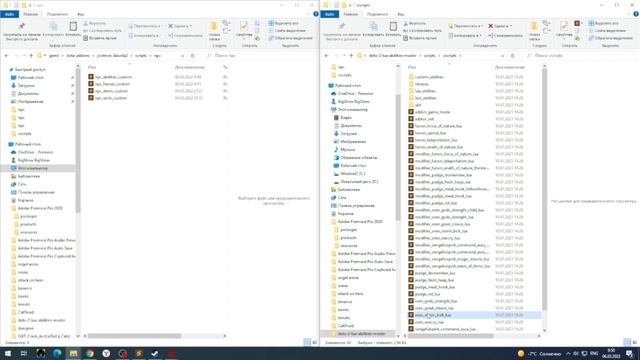Open Файл tab in npc window
Screen dimensions: 640x360
pyautogui.click(x=9, y=14)
